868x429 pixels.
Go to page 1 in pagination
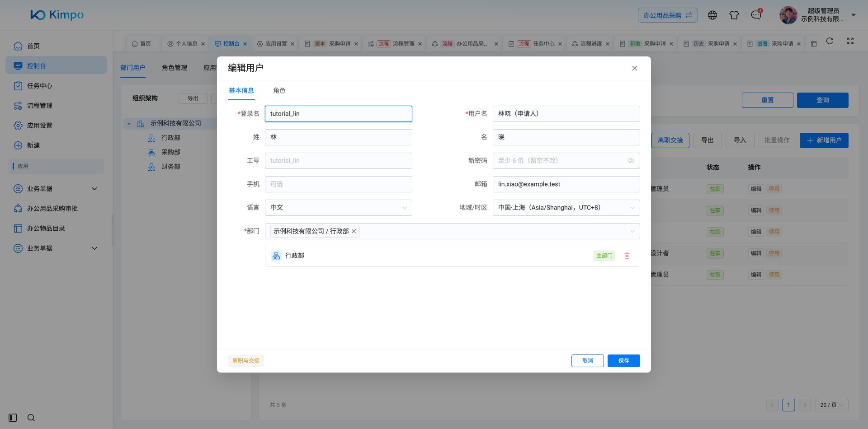pos(788,405)
